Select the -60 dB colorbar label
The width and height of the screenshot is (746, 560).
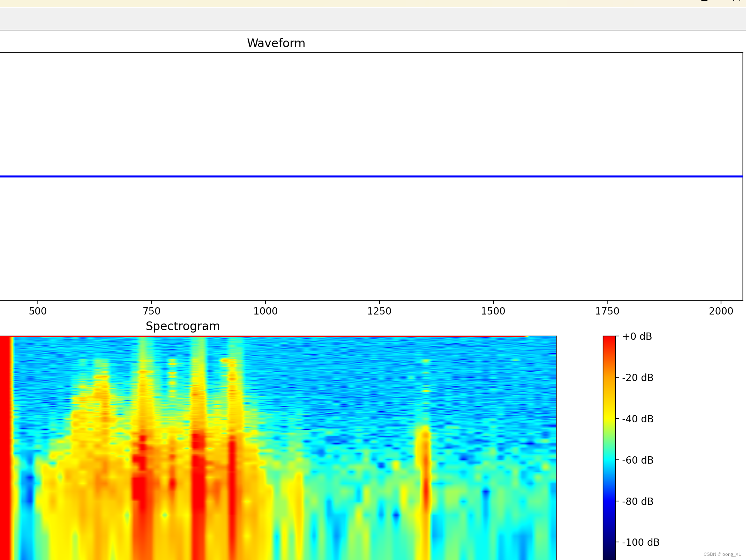638,460
